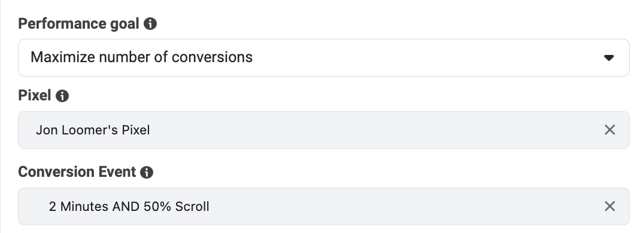644x233 pixels.
Task: Open the Conversion Event info icon
Action: point(147,172)
